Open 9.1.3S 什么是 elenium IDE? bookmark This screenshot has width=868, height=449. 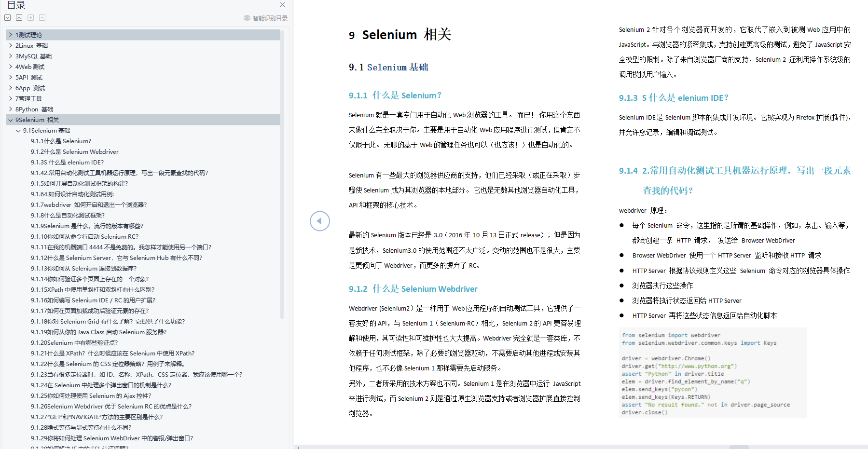(67, 162)
